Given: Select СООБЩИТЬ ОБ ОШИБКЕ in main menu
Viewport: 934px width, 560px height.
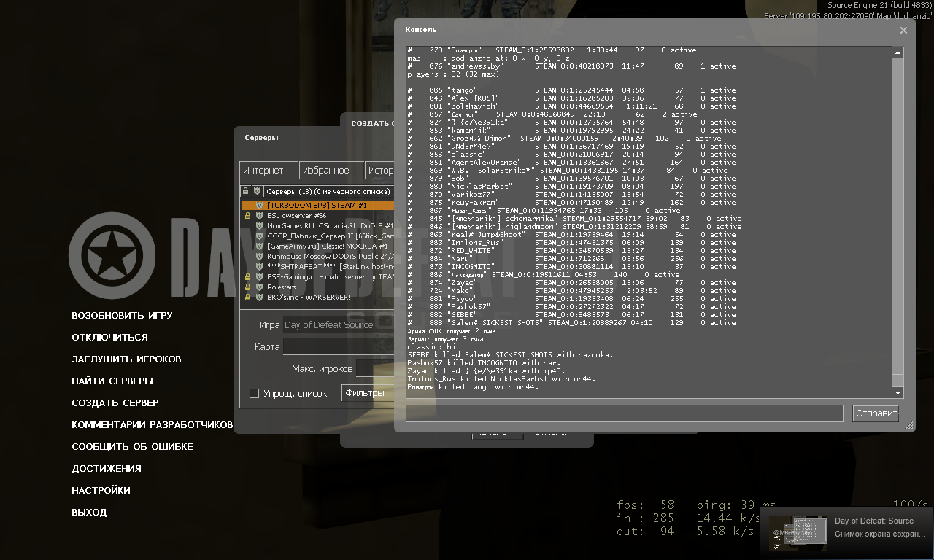Looking at the screenshot, I should click(x=132, y=447).
